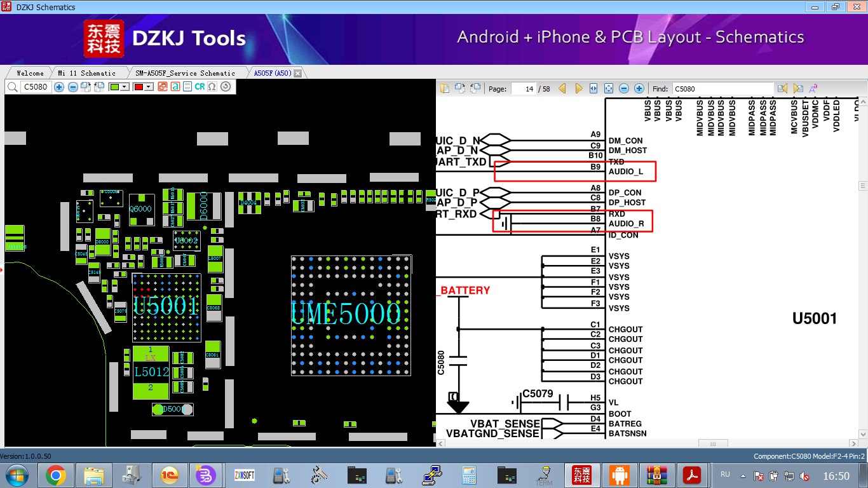Click PCB rotate icon beside the zoom-out button

pos(87,86)
